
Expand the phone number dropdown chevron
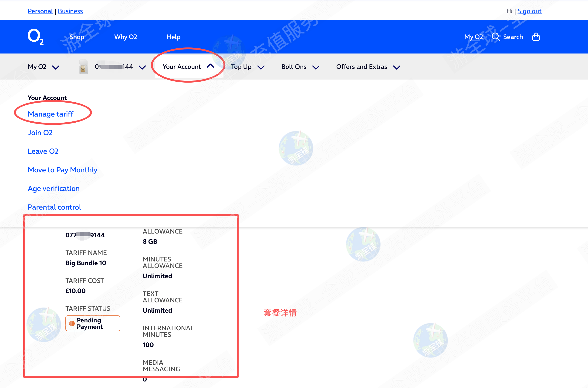142,67
